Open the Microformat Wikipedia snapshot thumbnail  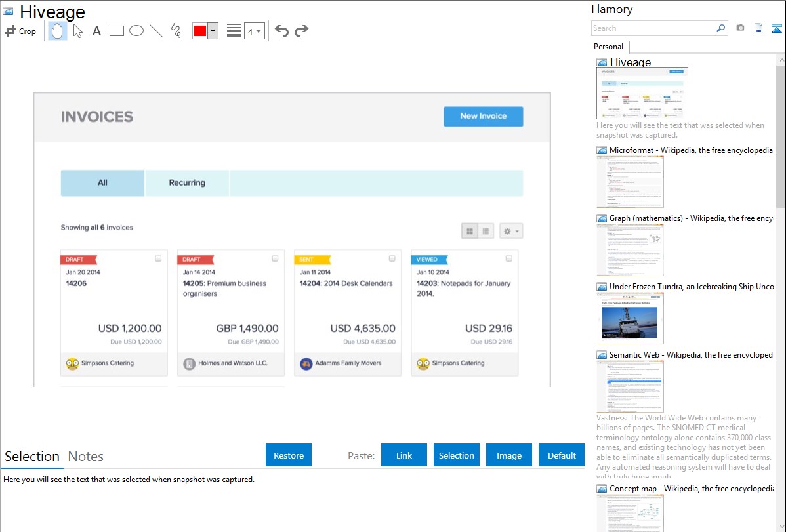(630, 182)
